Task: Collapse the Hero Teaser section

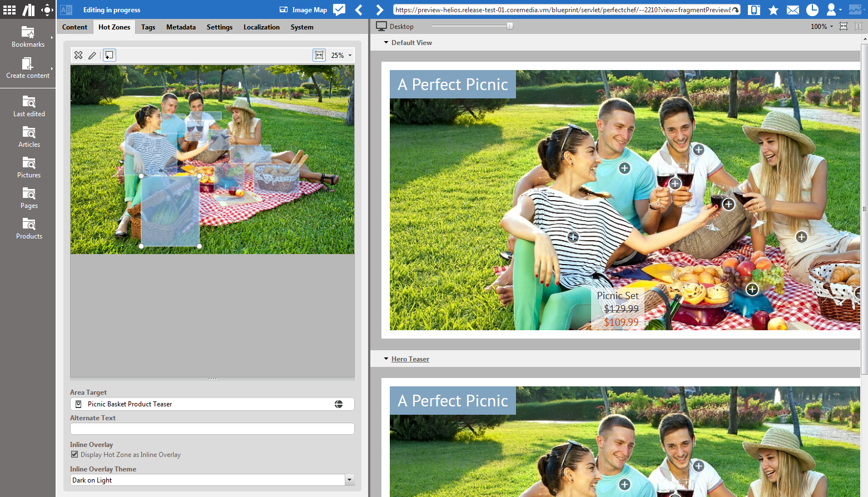Action: (x=386, y=359)
